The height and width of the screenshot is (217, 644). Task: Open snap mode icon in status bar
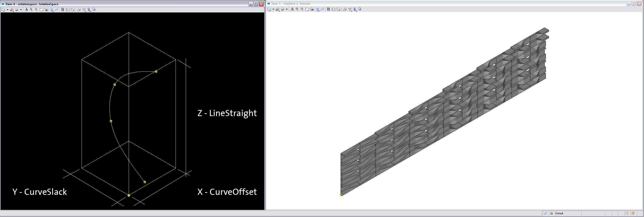point(545,213)
